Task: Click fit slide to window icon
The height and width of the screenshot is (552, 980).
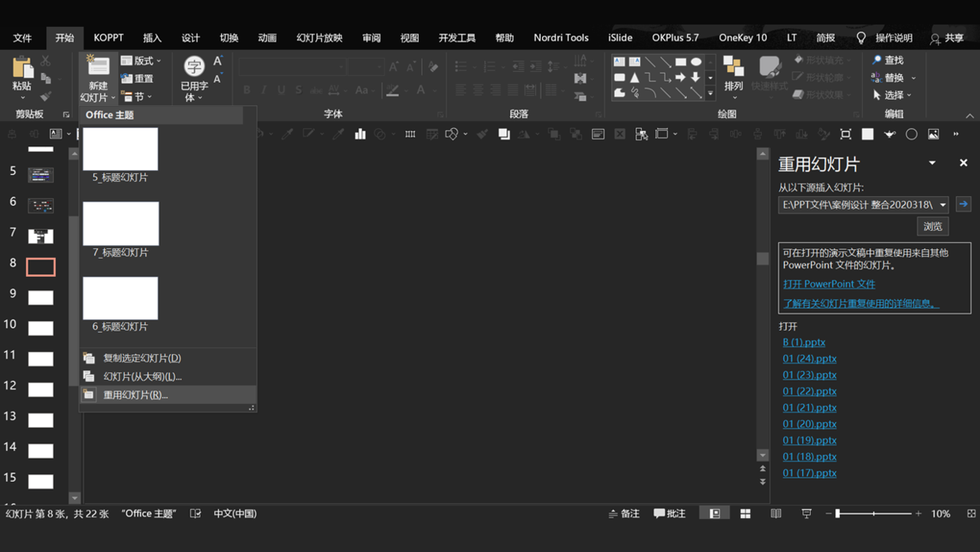Action: coord(971,514)
